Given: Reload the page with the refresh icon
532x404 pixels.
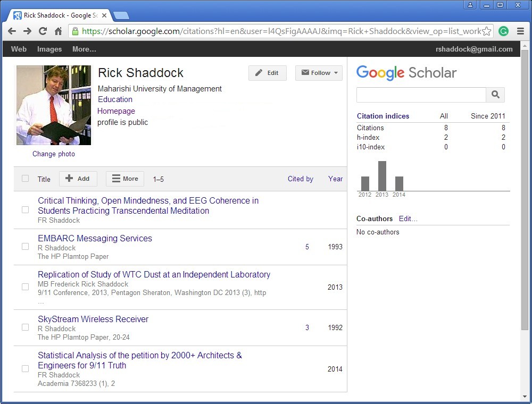Looking at the screenshot, I should [x=43, y=31].
